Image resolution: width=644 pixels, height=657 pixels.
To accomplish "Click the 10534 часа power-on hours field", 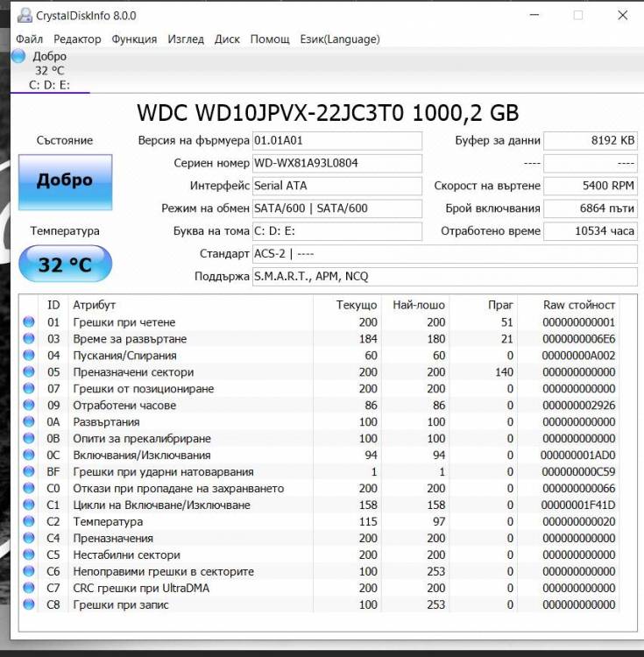I will click(x=591, y=231).
